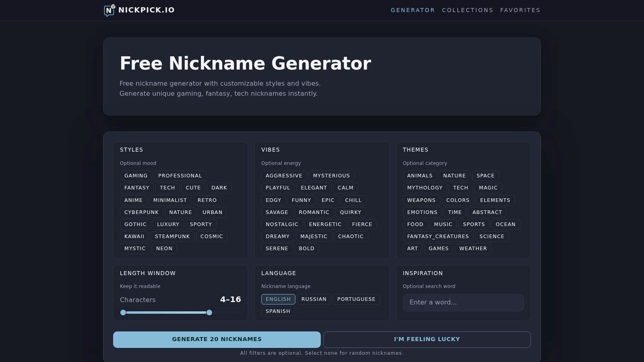Click the minimum length slider handle

click(123, 313)
